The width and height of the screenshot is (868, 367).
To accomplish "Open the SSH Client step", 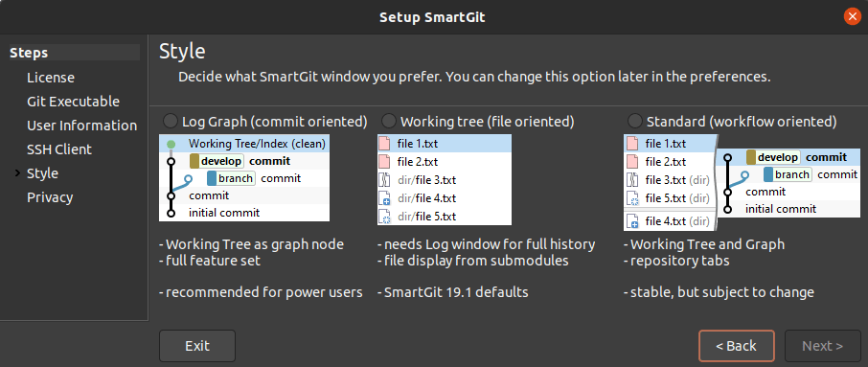I will [59, 149].
